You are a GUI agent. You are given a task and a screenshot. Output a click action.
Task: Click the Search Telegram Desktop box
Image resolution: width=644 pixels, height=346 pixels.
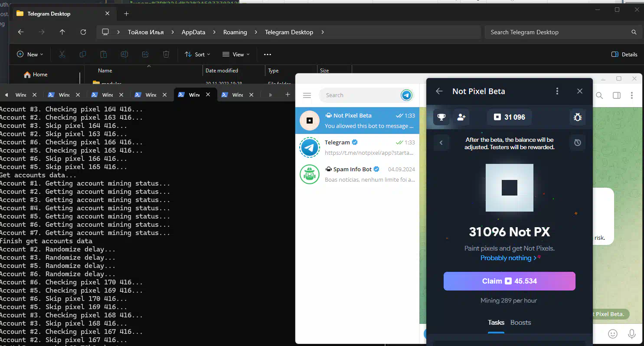click(562, 32)
